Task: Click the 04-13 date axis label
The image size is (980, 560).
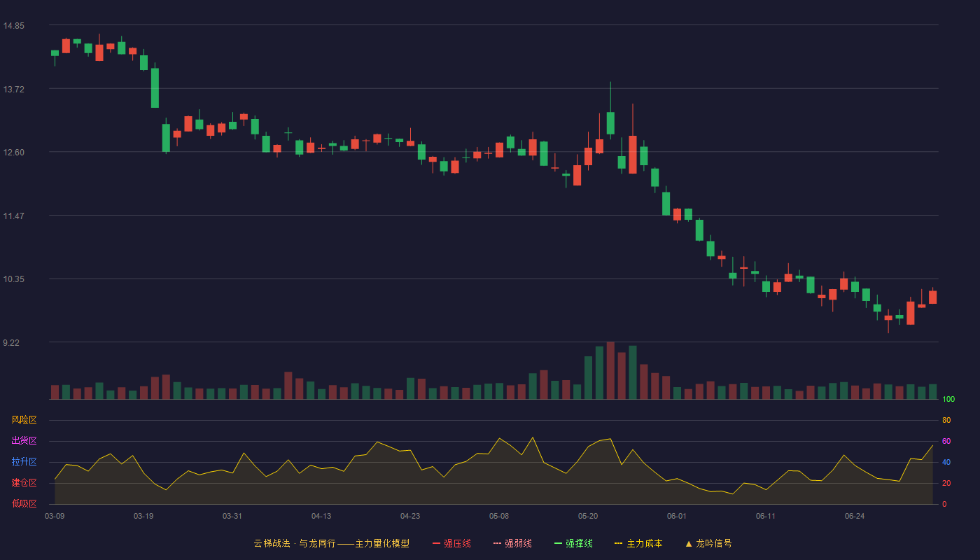Action: coord(321,516)
